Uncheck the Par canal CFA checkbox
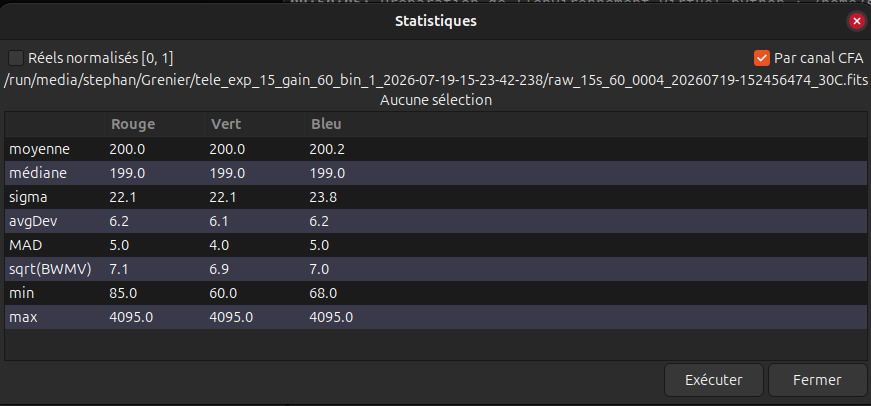Viewport: 871px width, 406px height. [x=762, y=58]
